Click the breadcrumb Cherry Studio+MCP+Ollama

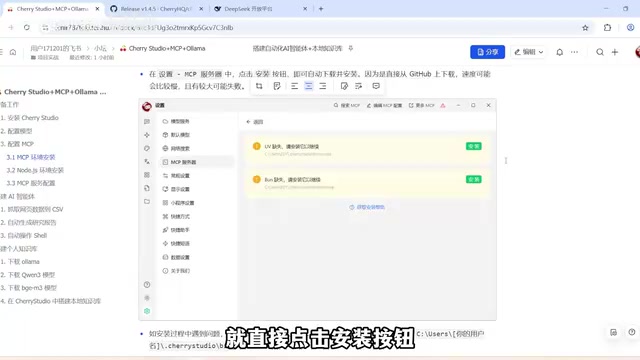(x=163, y=48)
